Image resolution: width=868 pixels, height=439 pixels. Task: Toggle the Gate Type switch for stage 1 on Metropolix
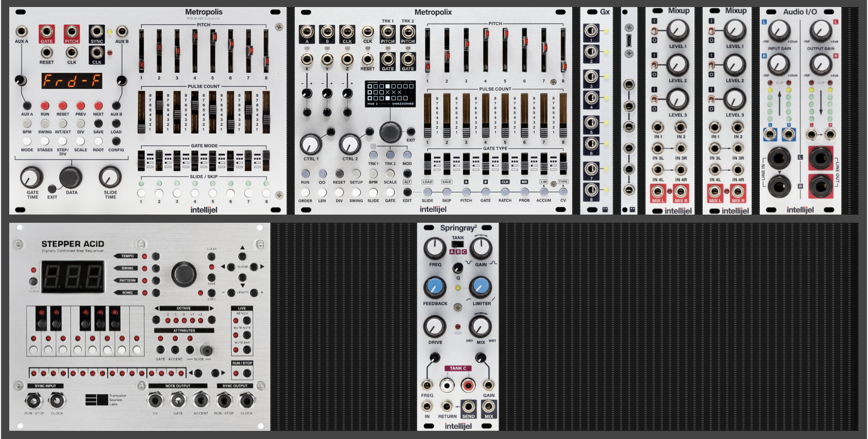point(427,164)
